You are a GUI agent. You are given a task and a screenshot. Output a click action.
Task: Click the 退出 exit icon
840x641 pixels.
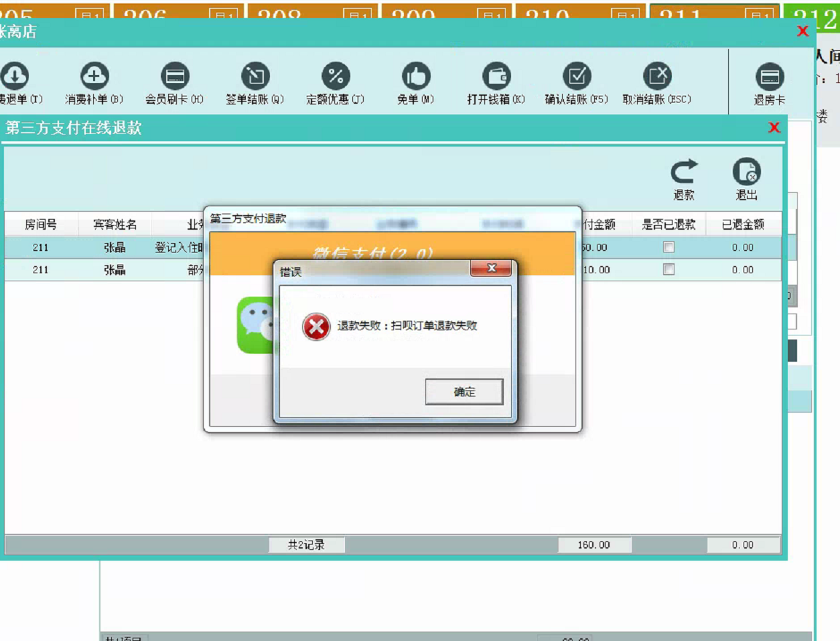coord(746,173)
